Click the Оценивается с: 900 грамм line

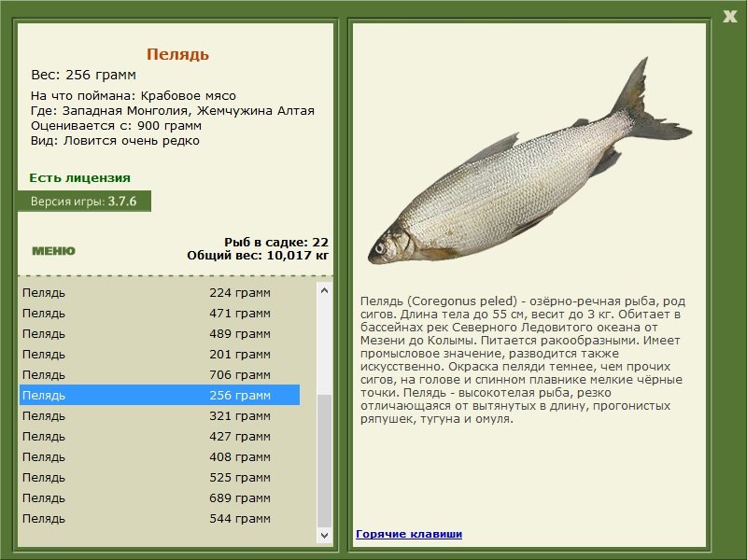116,126
